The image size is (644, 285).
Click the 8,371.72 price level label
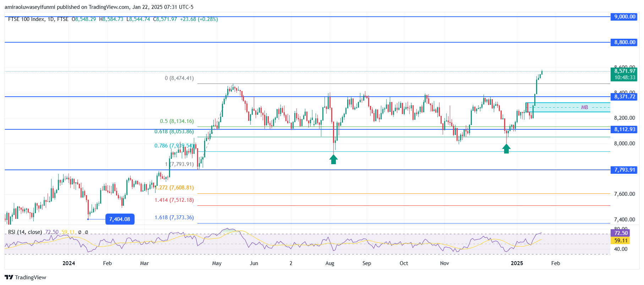click(x=624, y=97)
